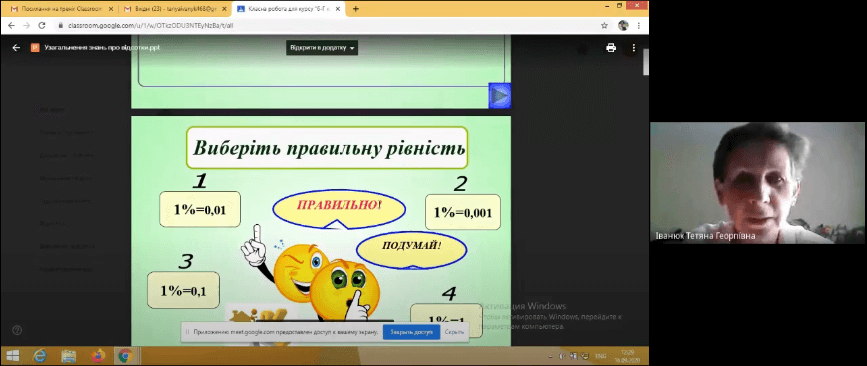
Task: Click the 'Закрыть доступ' stop sharing button
Action: [411, 332]
